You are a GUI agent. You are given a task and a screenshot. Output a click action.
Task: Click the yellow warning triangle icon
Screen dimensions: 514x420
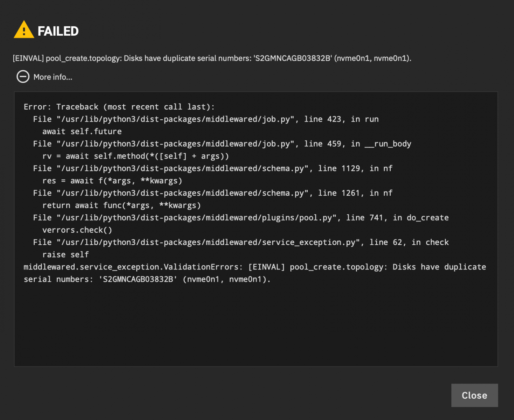(24, 30)
